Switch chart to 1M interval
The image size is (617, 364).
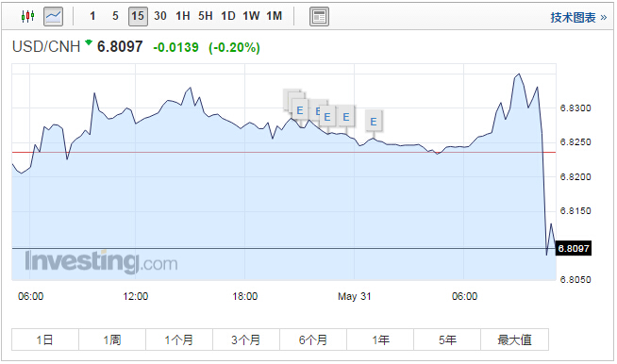(275, 16)
